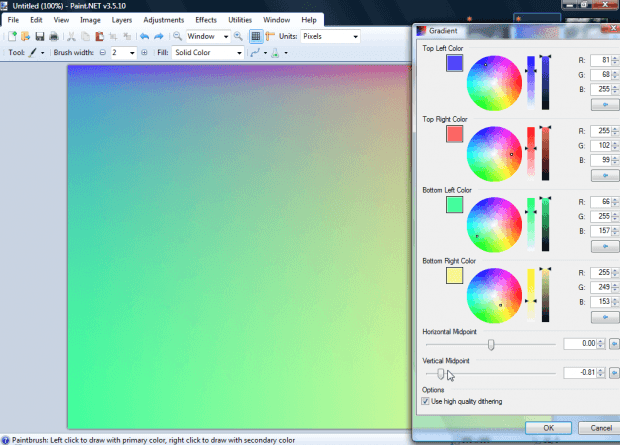Toggle the rulers icon
Screen dimensions: 620x445
[270, 36]
